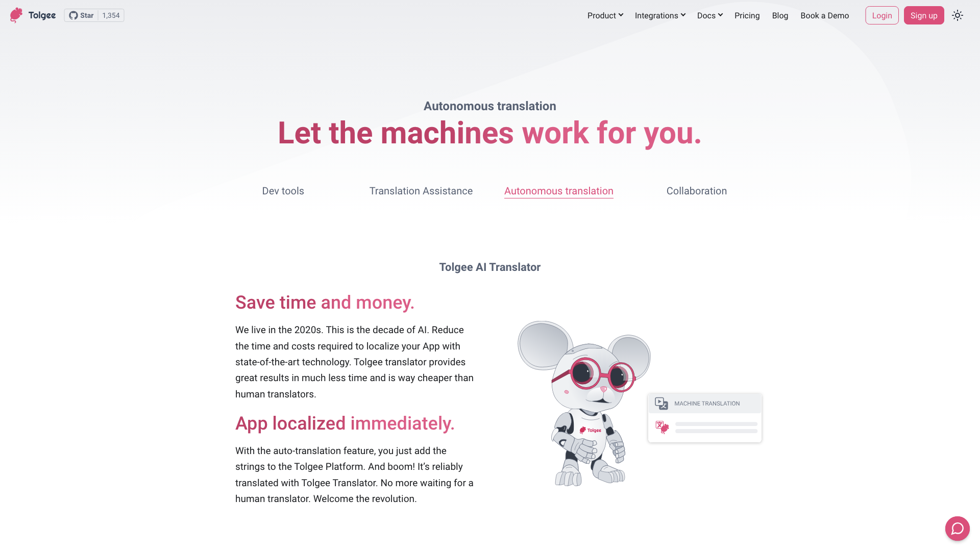
Task: Click the Pricing menu item
Action: [x=747, y=15]
